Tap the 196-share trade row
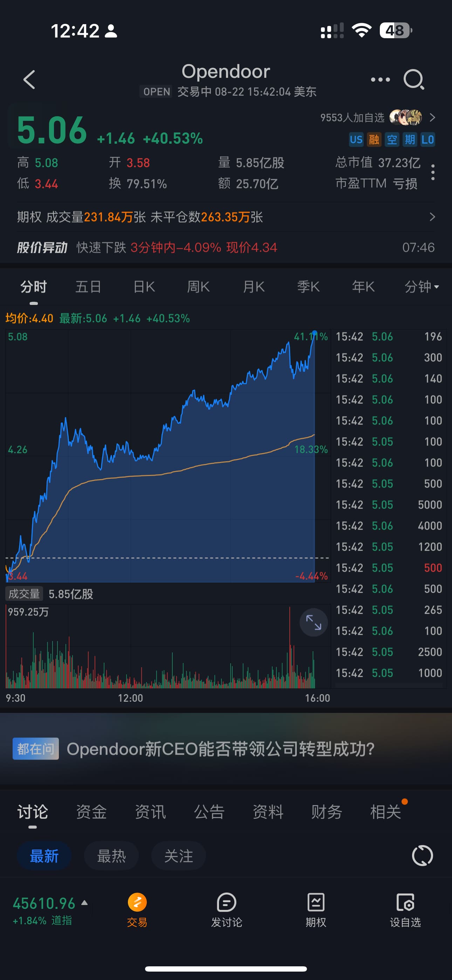452x980 pixels. (x=389, y=337)
